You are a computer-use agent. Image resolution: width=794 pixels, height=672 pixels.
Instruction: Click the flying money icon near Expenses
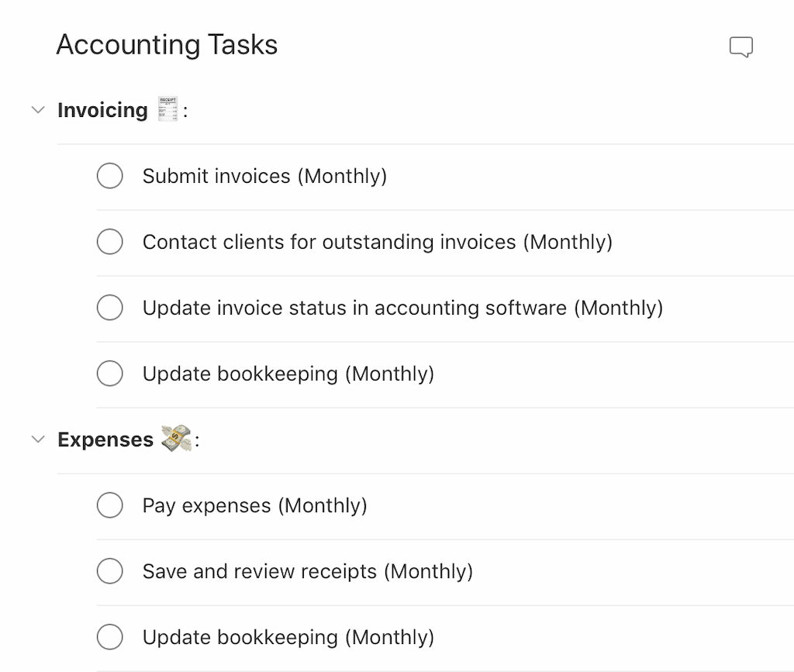[x=174, y=439]
